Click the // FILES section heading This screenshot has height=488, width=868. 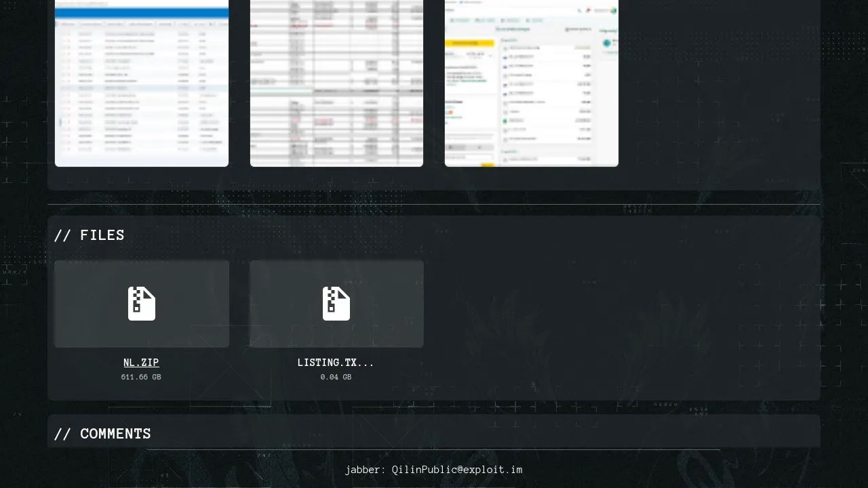[89, 235]
